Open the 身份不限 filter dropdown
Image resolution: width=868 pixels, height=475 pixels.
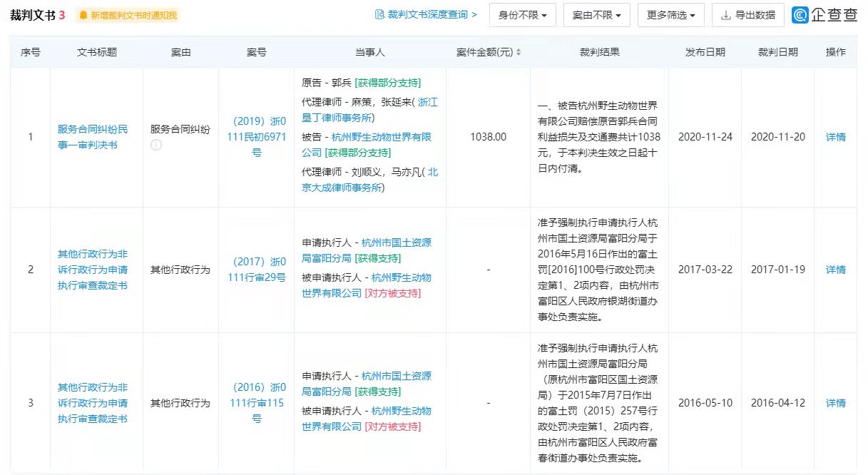coord(522,14)
